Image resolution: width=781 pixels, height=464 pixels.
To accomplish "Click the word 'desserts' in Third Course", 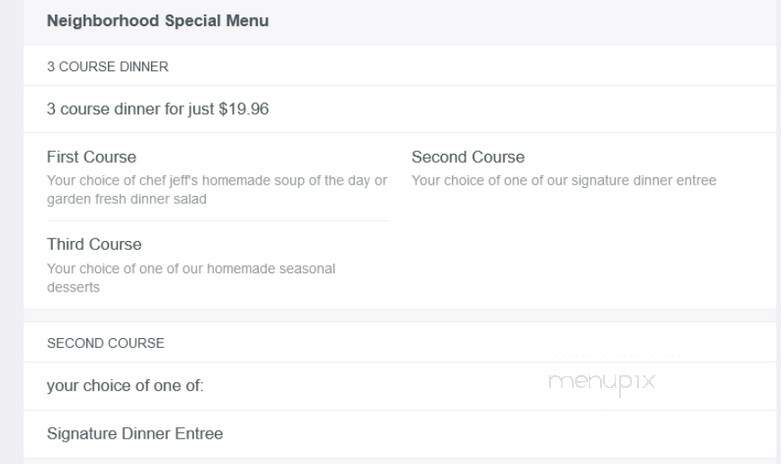I will [73, 287].
